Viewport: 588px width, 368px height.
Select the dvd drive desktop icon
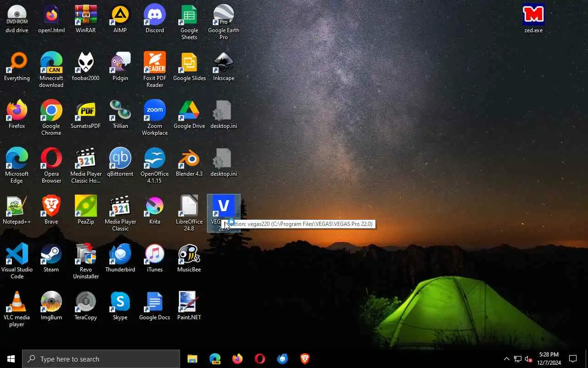[17, 18]
